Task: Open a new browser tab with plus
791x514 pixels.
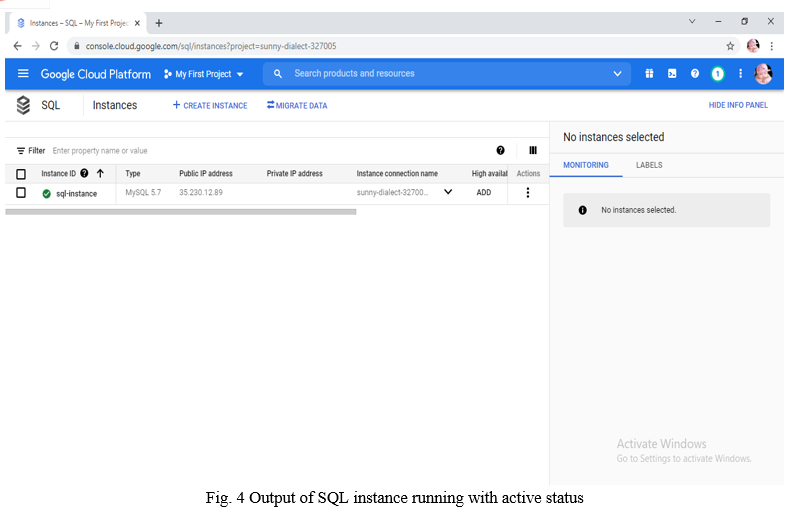Action: (159, 23)
